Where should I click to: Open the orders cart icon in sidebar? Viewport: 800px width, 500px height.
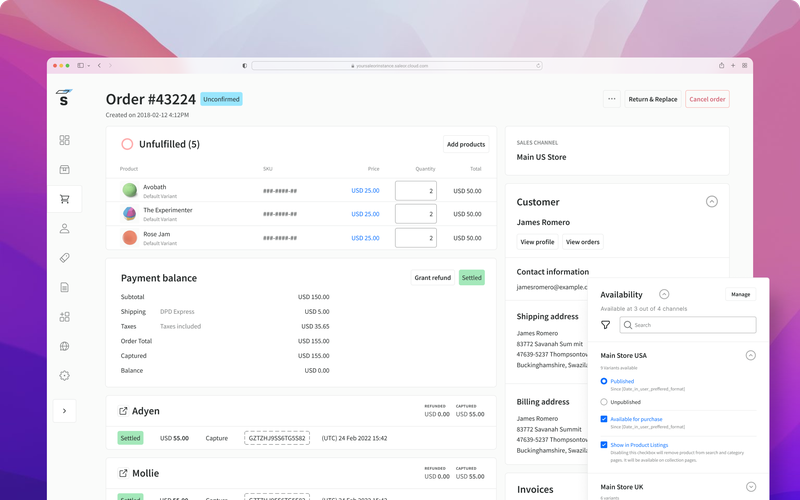[64, 199]
